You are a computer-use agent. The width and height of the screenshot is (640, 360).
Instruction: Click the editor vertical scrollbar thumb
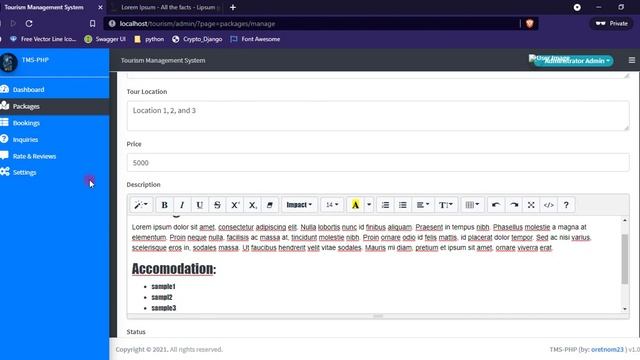tap(625, 259)
